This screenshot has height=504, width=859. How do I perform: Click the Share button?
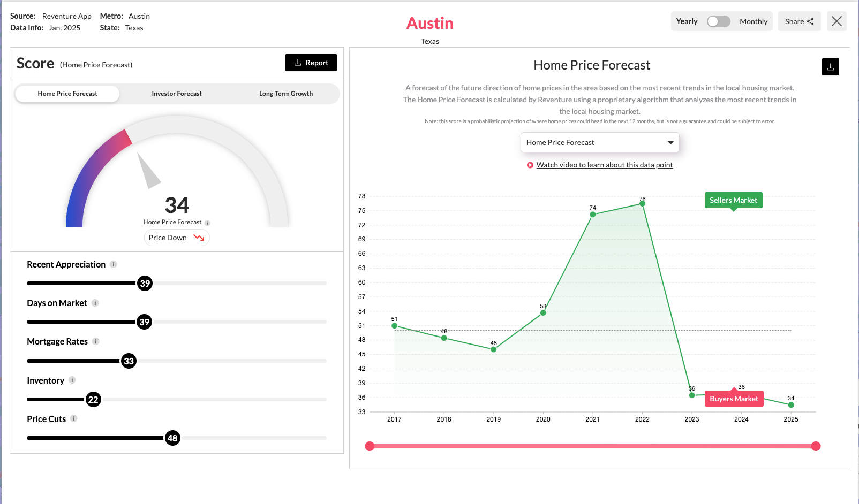799,21
